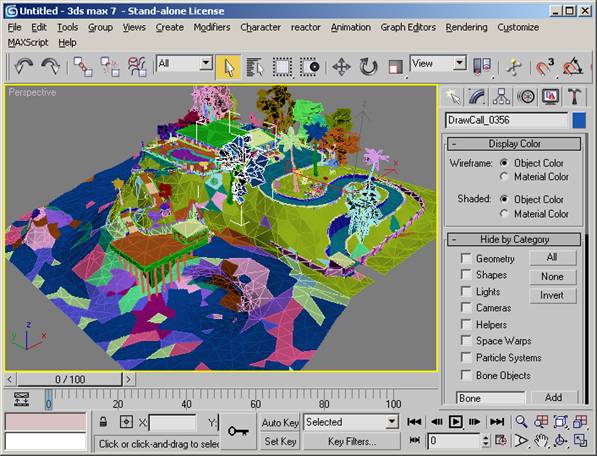
Task: Switch to the Utilities hammer panel
Action: pyautogui.click(x=575, y=96)
